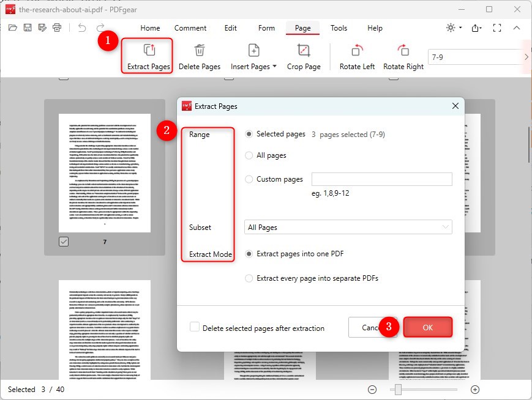Image resolution: width=532 pixels, height=400 pixels.
Task: Uncheck page 7 thumbnail selection
Action: click(63, 241)
